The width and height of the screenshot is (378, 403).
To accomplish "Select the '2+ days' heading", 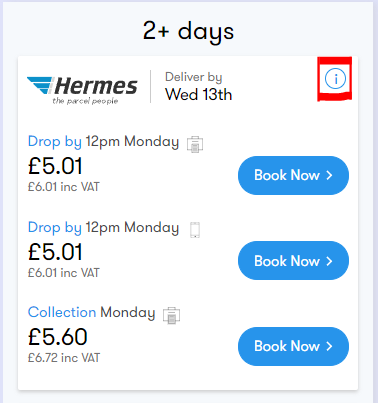I will click(189, 31).
